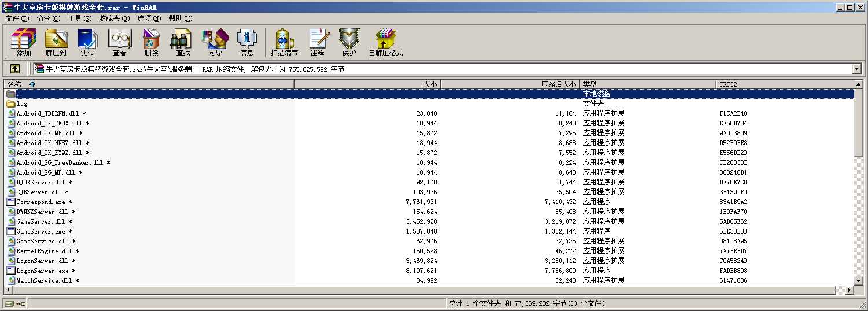868x311 pixels.
Task: Select Android_SG_MP.dll file name
Action: click(49, 172)
